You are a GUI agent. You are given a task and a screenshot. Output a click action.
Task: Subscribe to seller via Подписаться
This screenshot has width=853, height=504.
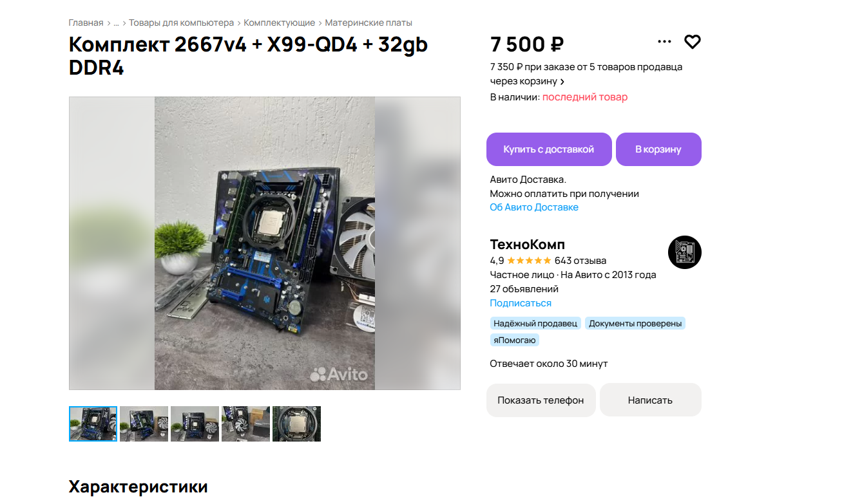point(521,303)
